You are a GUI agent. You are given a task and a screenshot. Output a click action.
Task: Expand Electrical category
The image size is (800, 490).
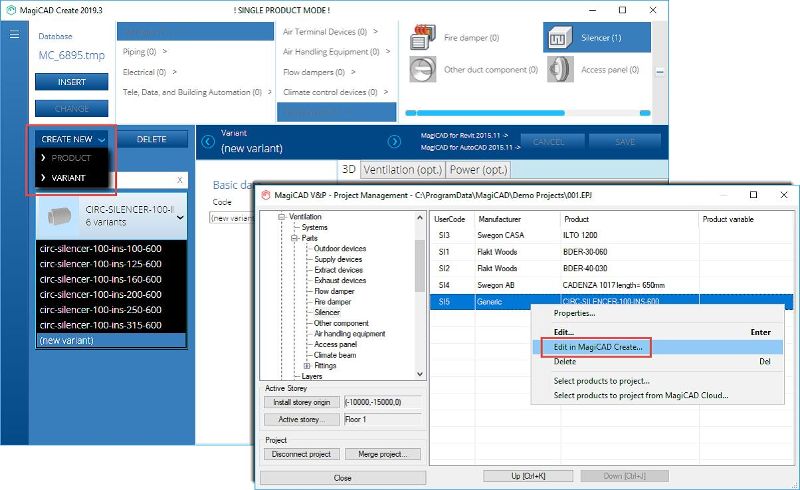[174, 72]
